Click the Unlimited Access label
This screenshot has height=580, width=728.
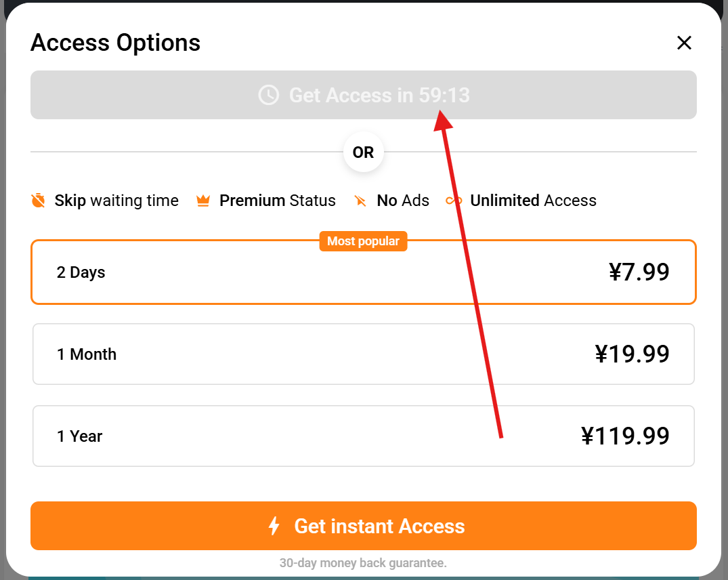point(533,201)
